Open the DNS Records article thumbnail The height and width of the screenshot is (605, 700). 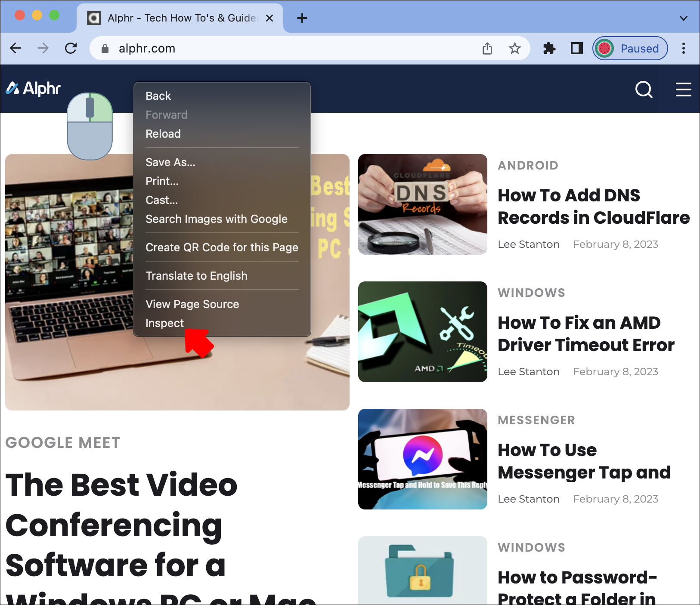tap(423, 204)
